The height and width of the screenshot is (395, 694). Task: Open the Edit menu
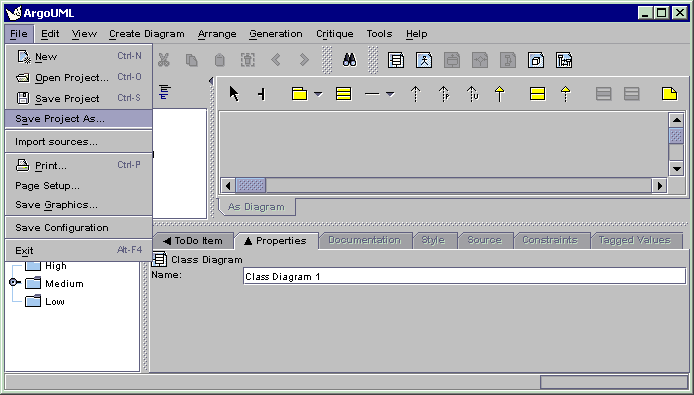(x=50, y=34)
